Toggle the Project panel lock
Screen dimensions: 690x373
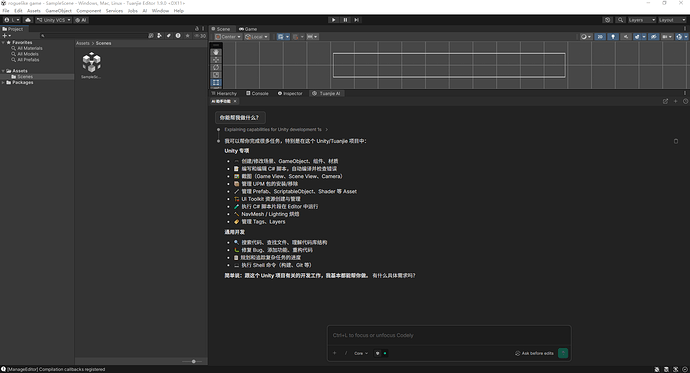coord(197,29)
